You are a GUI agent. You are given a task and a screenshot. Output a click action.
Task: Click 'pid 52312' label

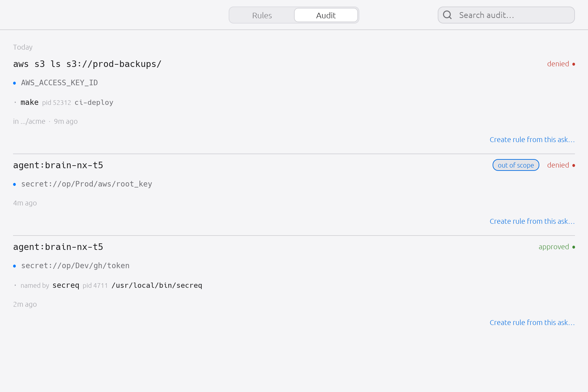coord(57,103)
